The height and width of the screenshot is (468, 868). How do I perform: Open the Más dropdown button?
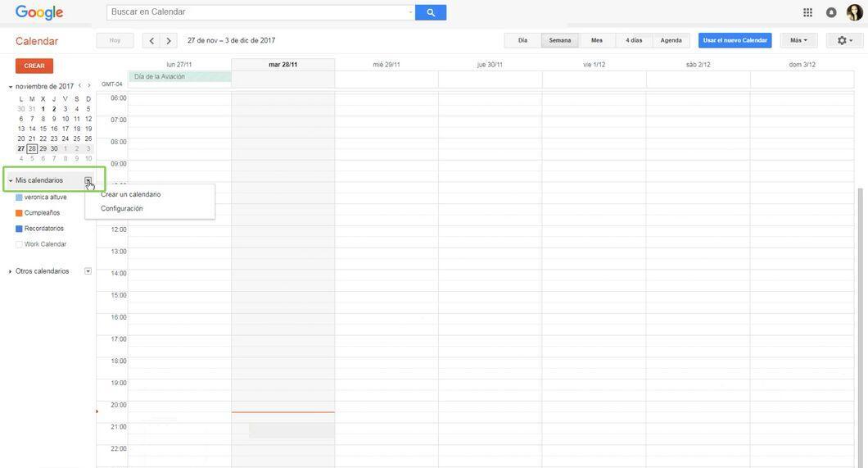coord(798,40)
